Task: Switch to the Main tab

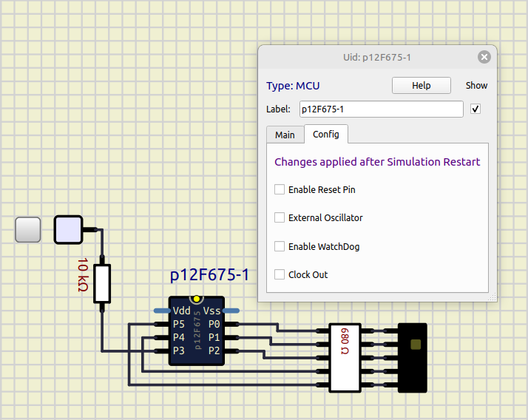Action: click(285, 135)
